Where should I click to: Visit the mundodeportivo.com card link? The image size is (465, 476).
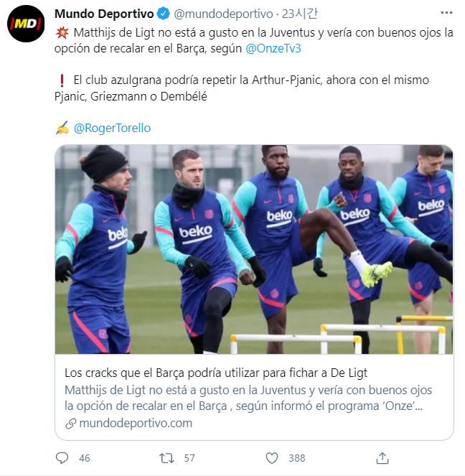[136, 423]
